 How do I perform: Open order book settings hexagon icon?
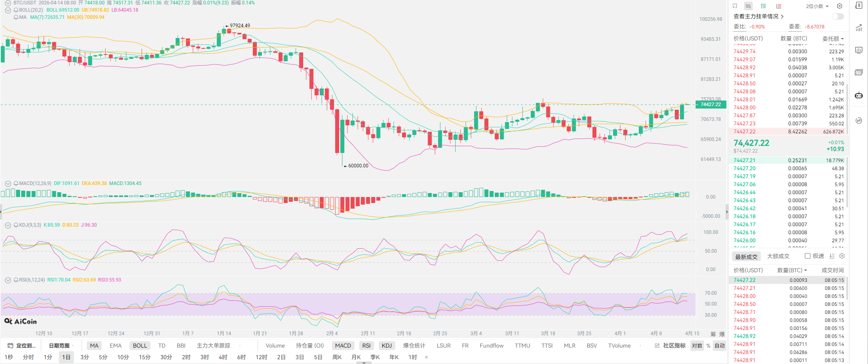(x=840, y=6)
